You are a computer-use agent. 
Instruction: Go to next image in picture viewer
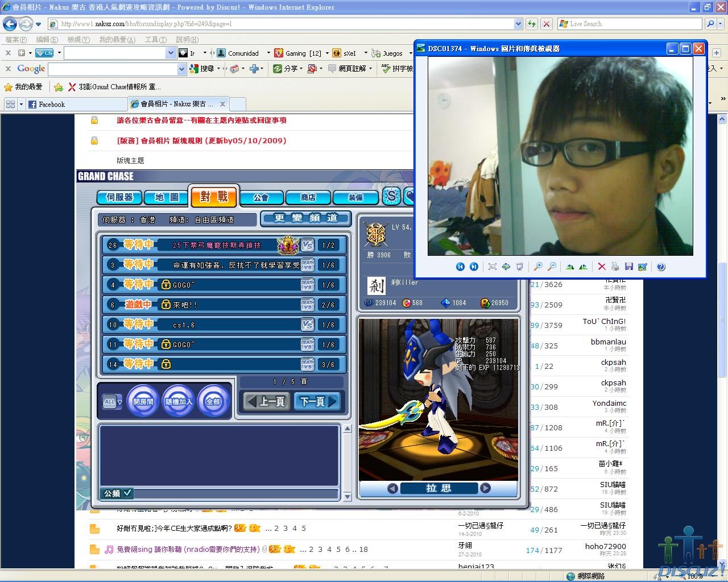(x=474, y=267)
